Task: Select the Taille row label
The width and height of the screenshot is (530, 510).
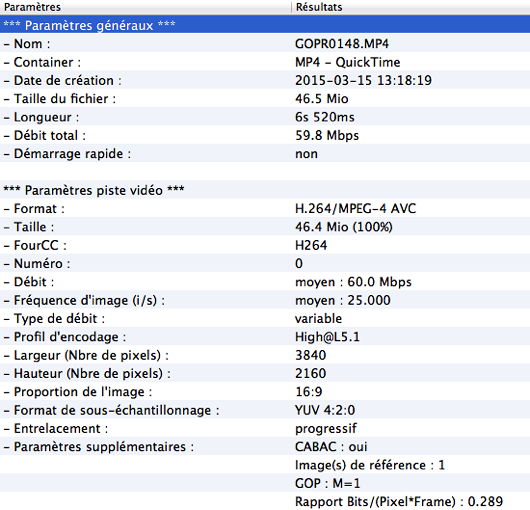Action: [29, 227]
